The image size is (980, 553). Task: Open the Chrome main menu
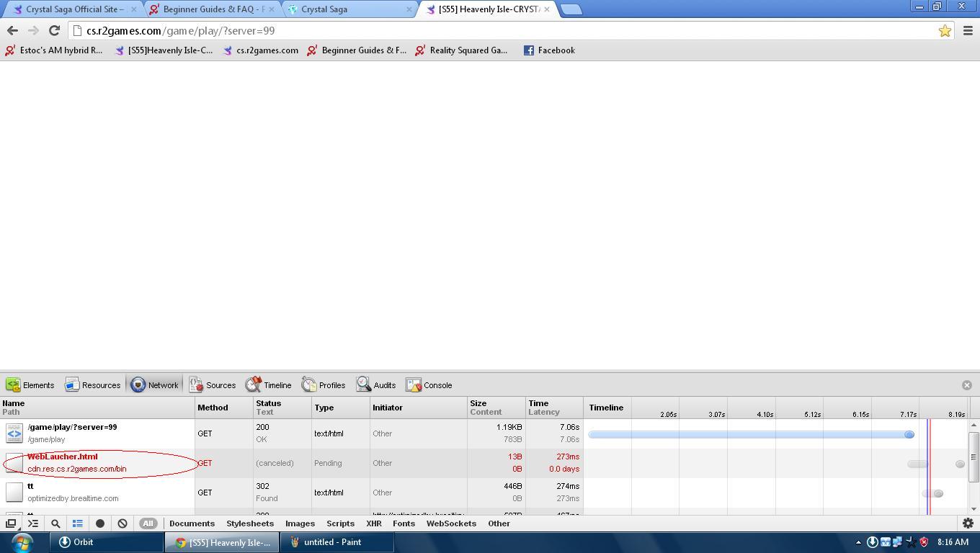pos(968,30)
